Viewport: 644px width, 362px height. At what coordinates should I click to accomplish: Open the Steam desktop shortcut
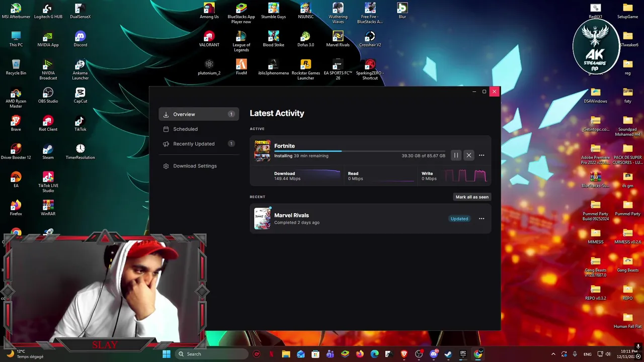click(48, 152)
